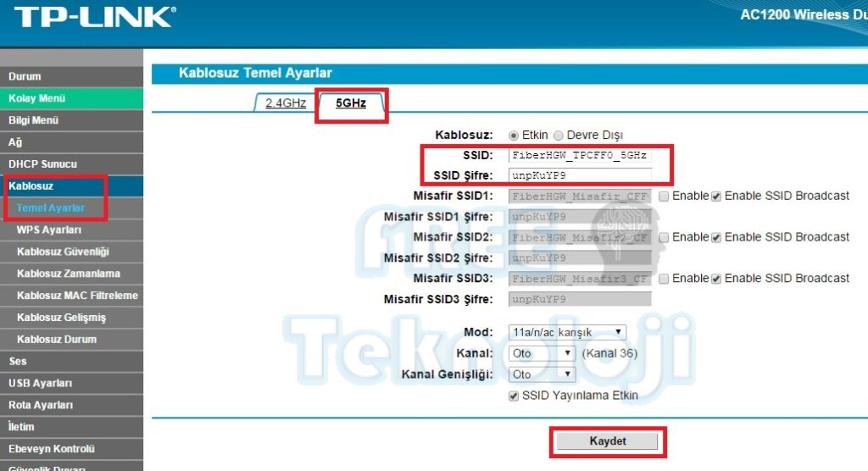Open the Durum menu item
Viewport: 868px width, 471px height.
coord(25,76)
